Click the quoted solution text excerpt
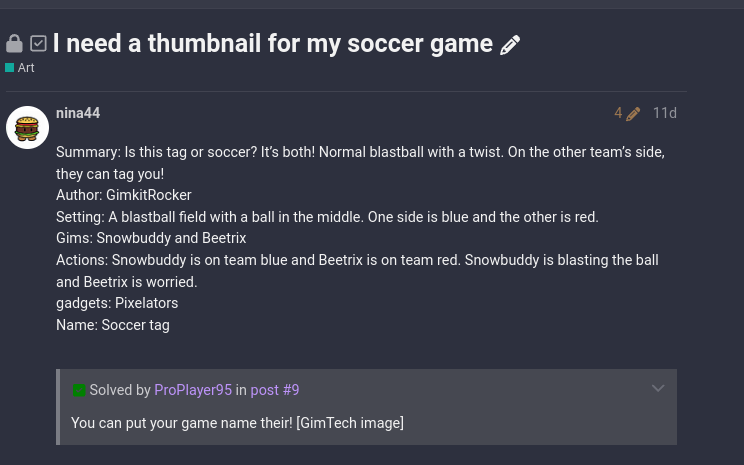Viewport: 744px width, 465px height. pyautogui.click(x=237, y=423)
